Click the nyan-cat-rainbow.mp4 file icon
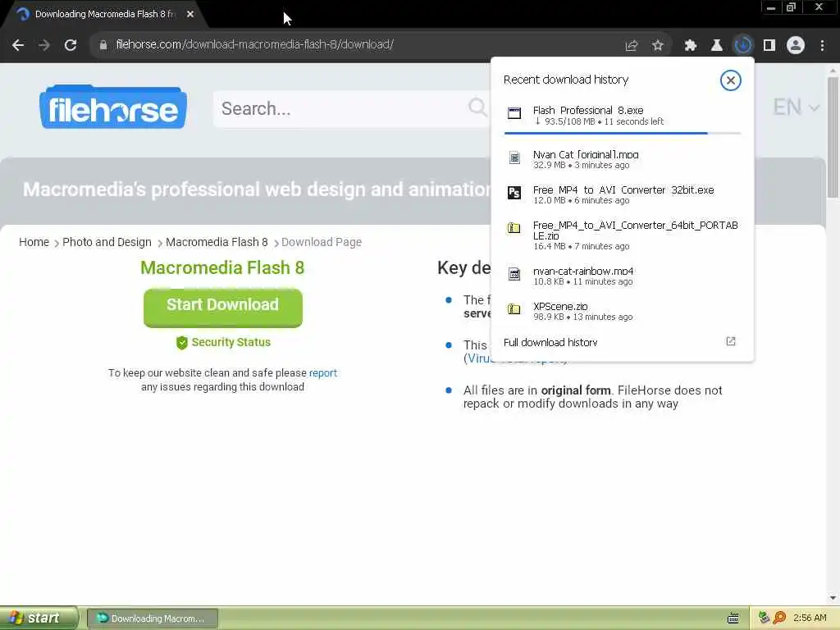 click(x=514, y=274)
